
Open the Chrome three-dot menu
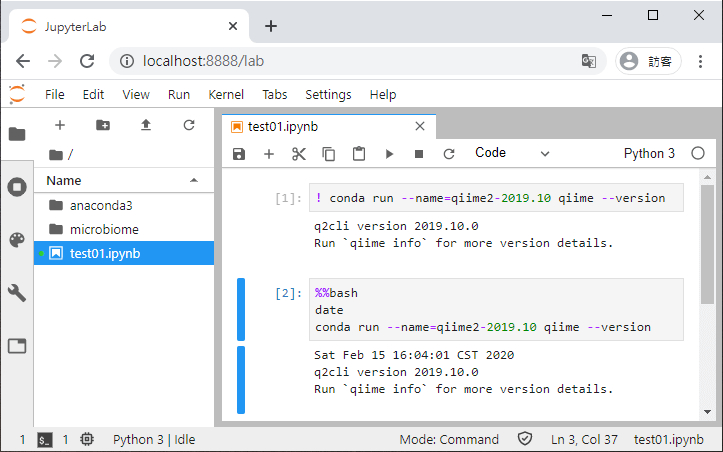coord(700,61)
